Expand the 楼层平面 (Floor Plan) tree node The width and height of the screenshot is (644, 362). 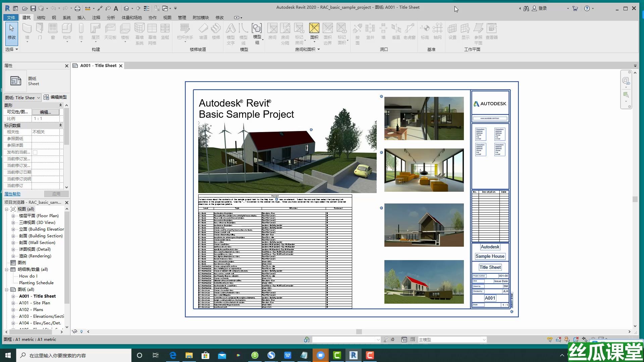point(13,216)
